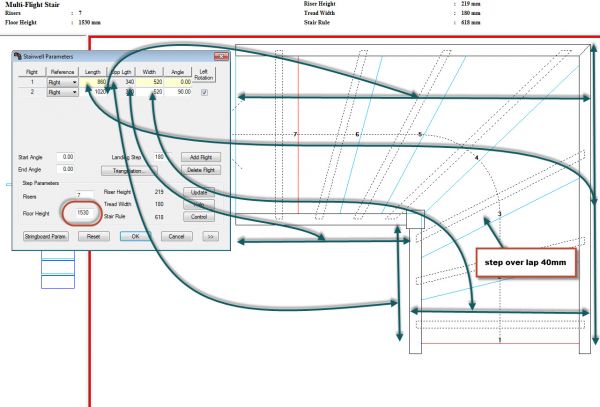Select flight 1 Width cell 520
The width and height of the screenshot is (600, 407).
pyautogui.click(x=150, y=82)
